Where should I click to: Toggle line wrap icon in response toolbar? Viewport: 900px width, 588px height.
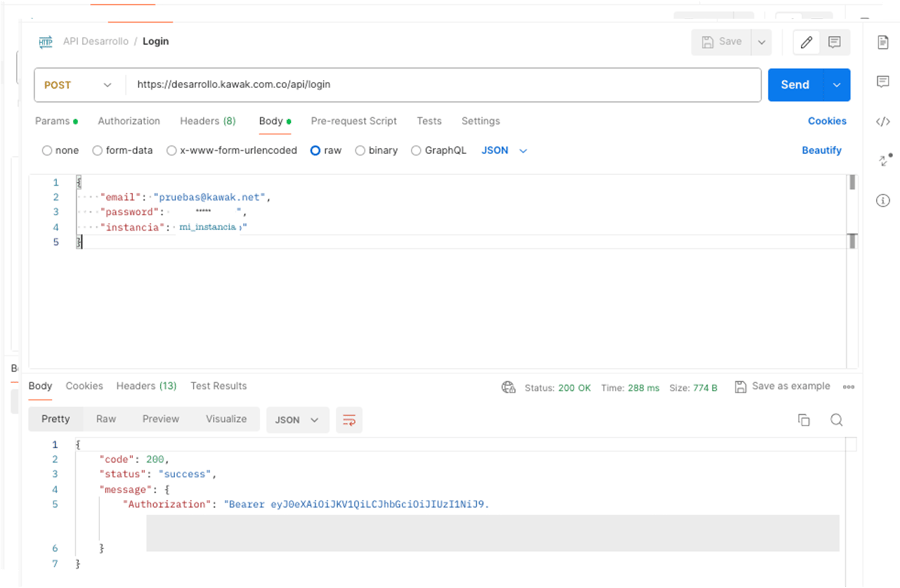tap(349, 420)
